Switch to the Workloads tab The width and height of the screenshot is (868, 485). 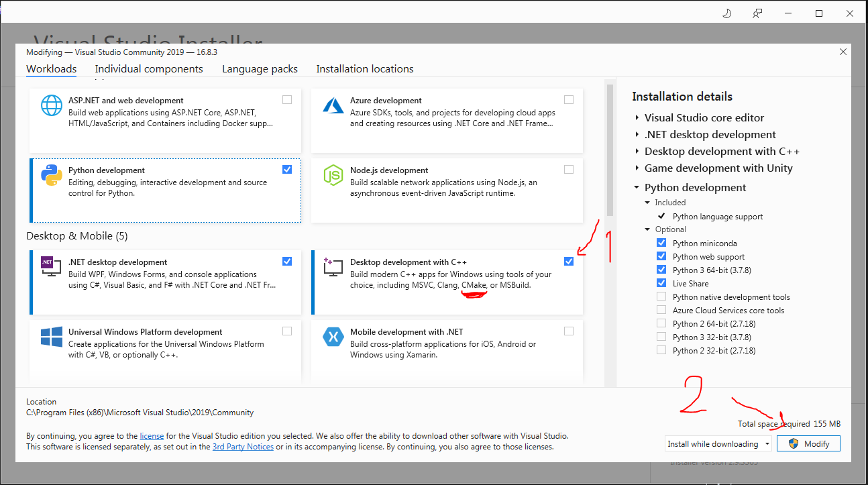tap(52, 69)
